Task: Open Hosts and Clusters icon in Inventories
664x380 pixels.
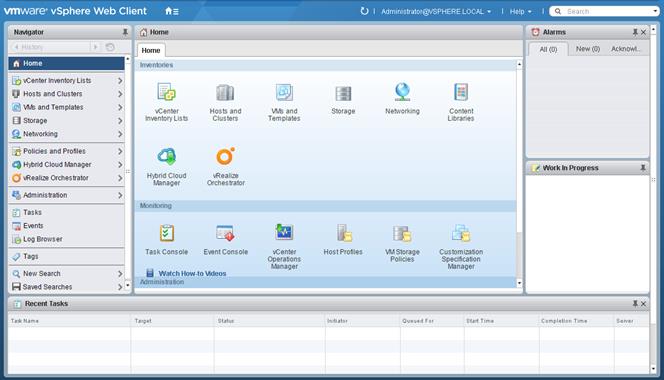Action: [225, 92]
